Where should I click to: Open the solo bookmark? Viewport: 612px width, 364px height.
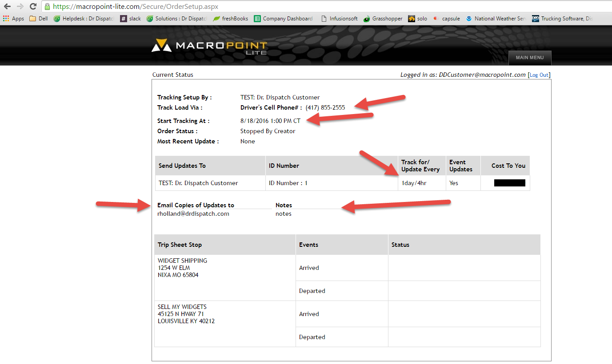(x=418, y=19)
